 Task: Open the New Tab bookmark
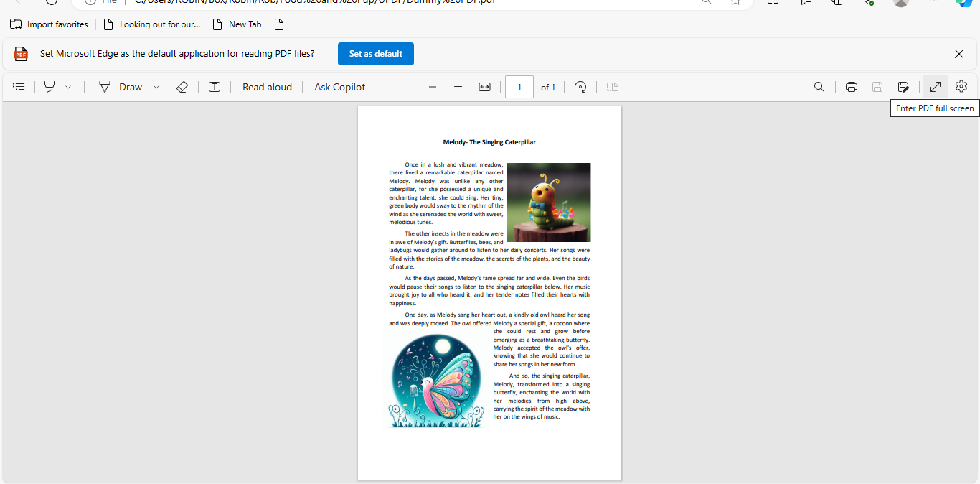click(x=237, y=24)
